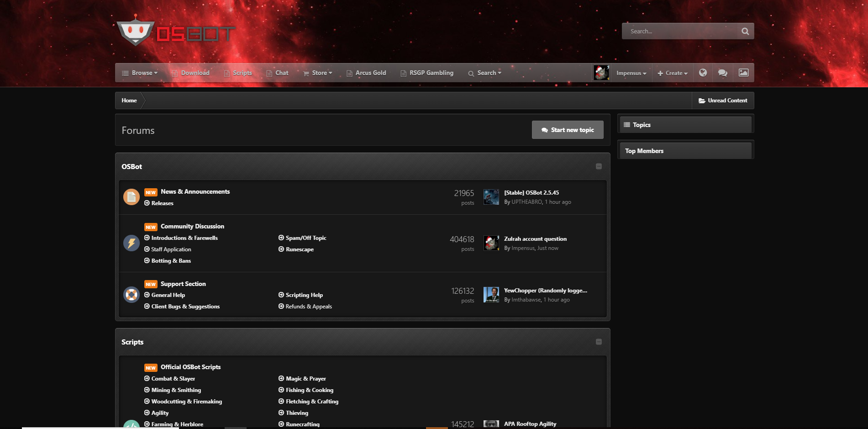
Task: Click the Home breadcrumb
Action: pos(129,101)
